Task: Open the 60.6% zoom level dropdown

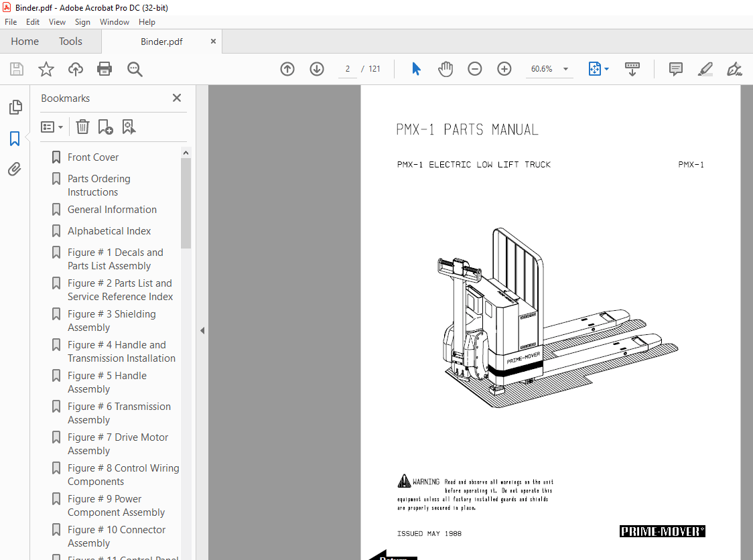Action: [549, 68]
